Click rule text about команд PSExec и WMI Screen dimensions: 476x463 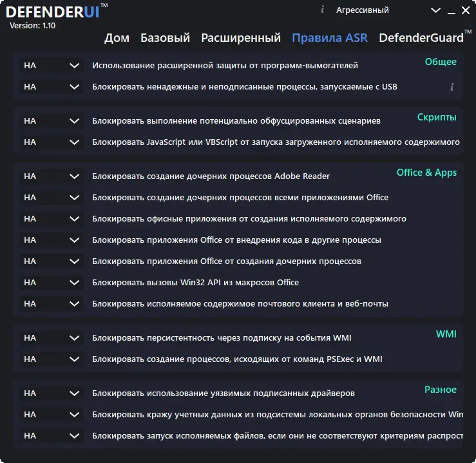[x=237, y=359]
